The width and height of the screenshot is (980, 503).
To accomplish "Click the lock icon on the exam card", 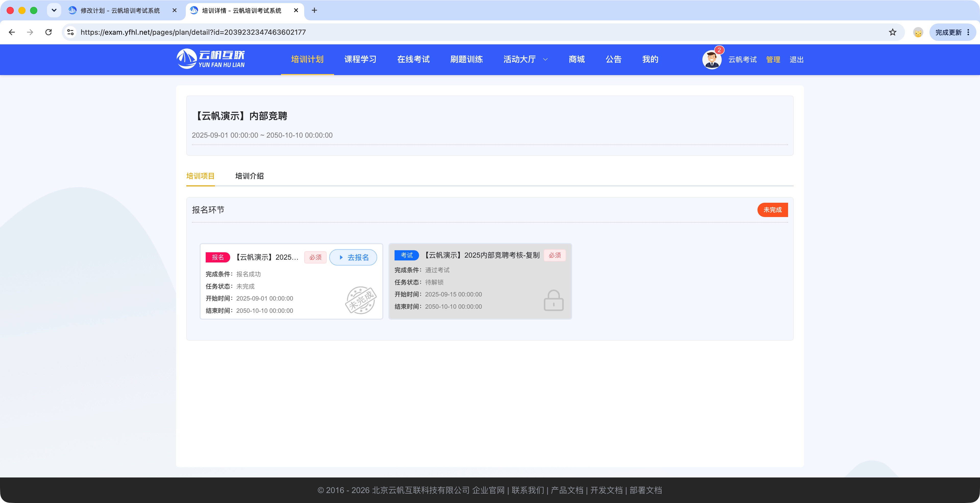I will (x=554, y=300).
